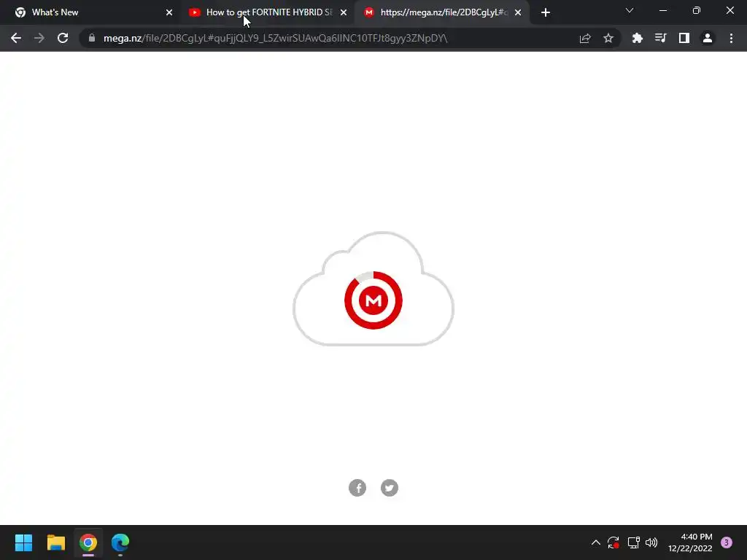Click the sync status tray icon
This screenshot has height=560, width=747.
pos(613,542)
